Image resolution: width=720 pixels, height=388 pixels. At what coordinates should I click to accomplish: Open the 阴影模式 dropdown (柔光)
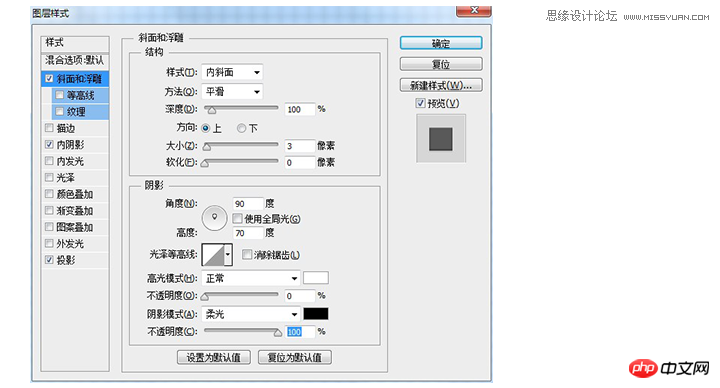click(251, 314)
